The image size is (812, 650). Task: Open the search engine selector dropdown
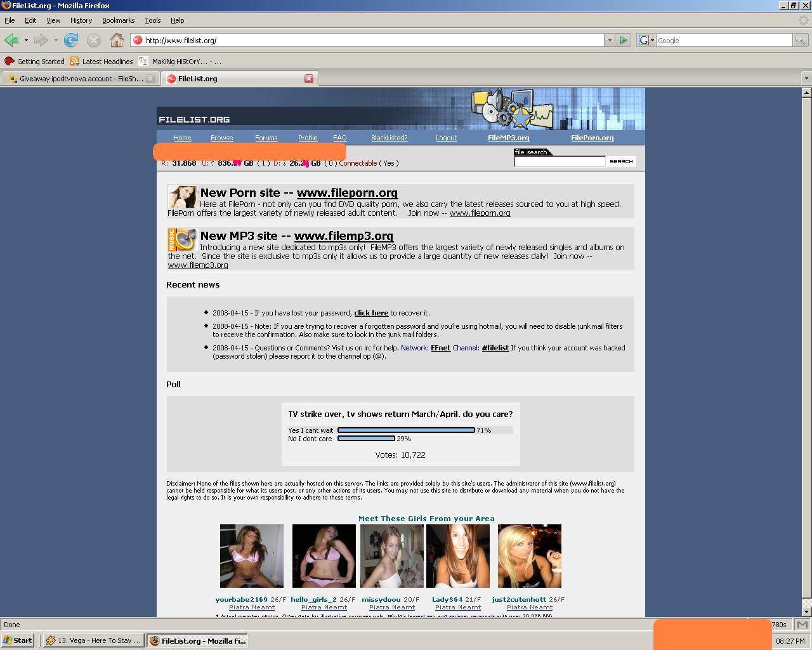point(646,41)
